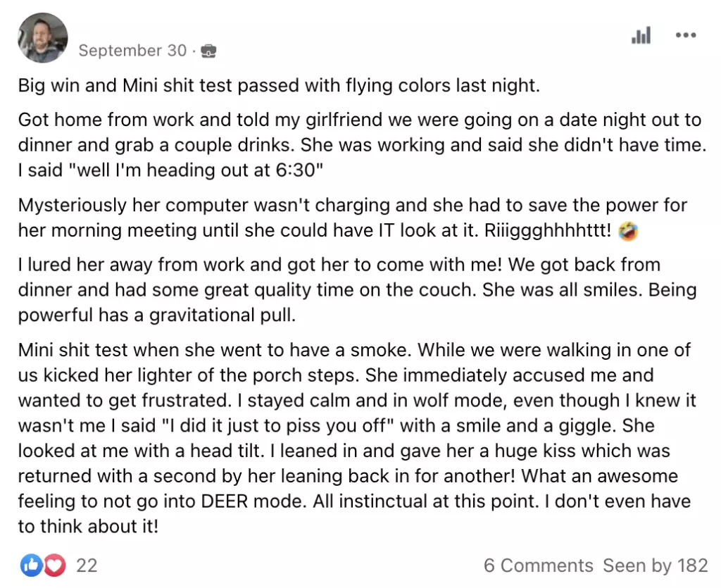This screenshot has width=721, height=588.
Task: Click the red heart Love reaction icon
Action: [55, 565]
